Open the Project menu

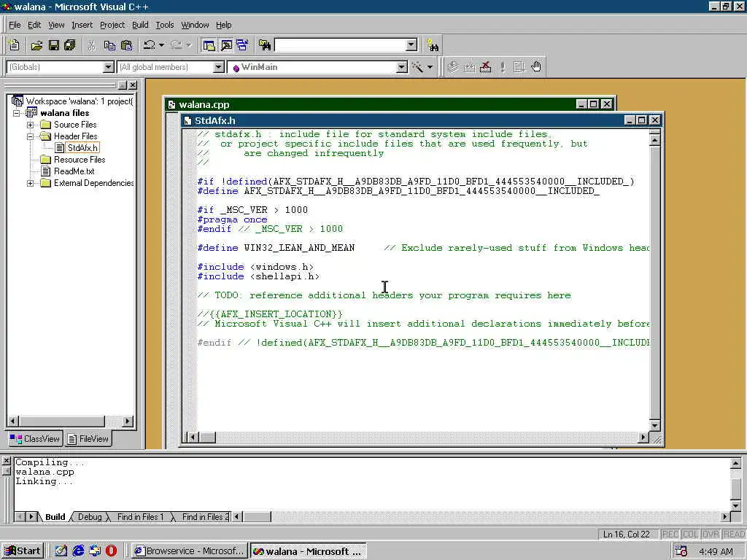[112, 25]
